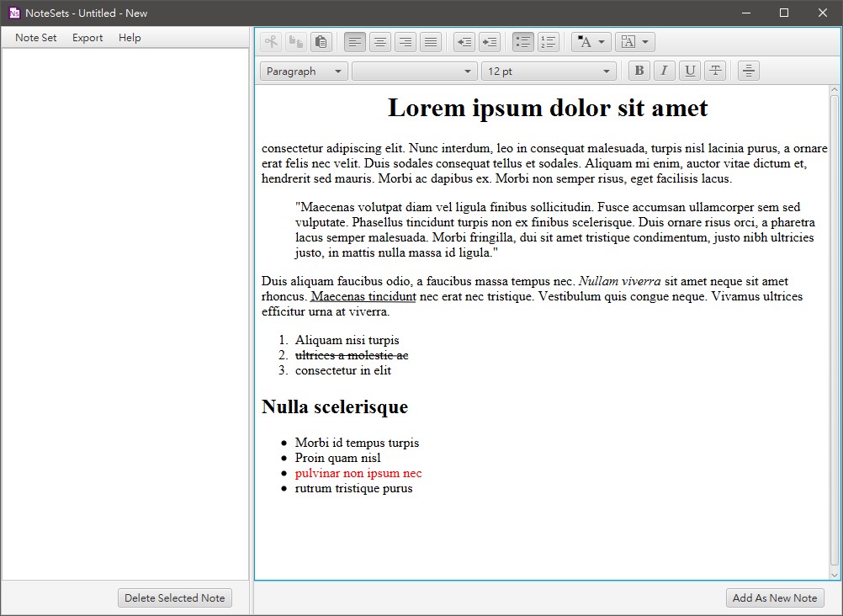The image size is (843, 616).
Task: Open the Note Set menu
Action: [x=36, y=38]
